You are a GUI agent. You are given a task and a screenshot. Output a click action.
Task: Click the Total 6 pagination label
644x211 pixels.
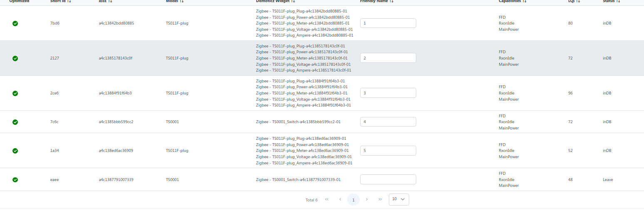(x=311, y=200)
